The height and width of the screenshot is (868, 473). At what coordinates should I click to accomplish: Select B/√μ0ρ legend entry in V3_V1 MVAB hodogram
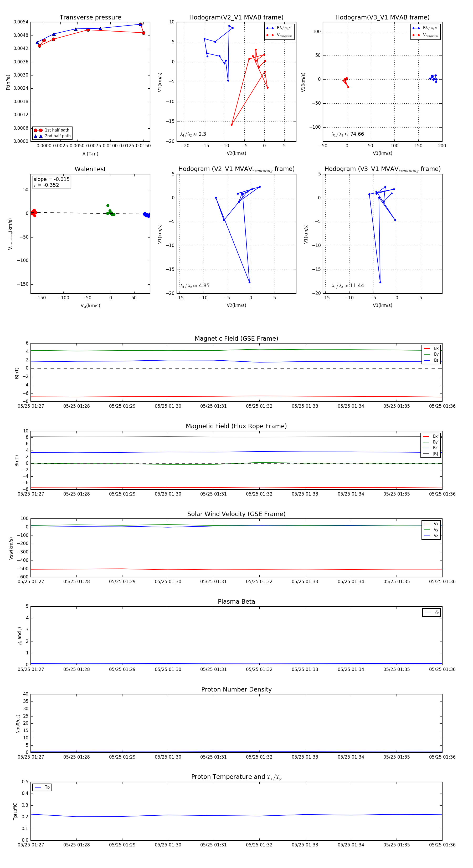pos(425,28)
